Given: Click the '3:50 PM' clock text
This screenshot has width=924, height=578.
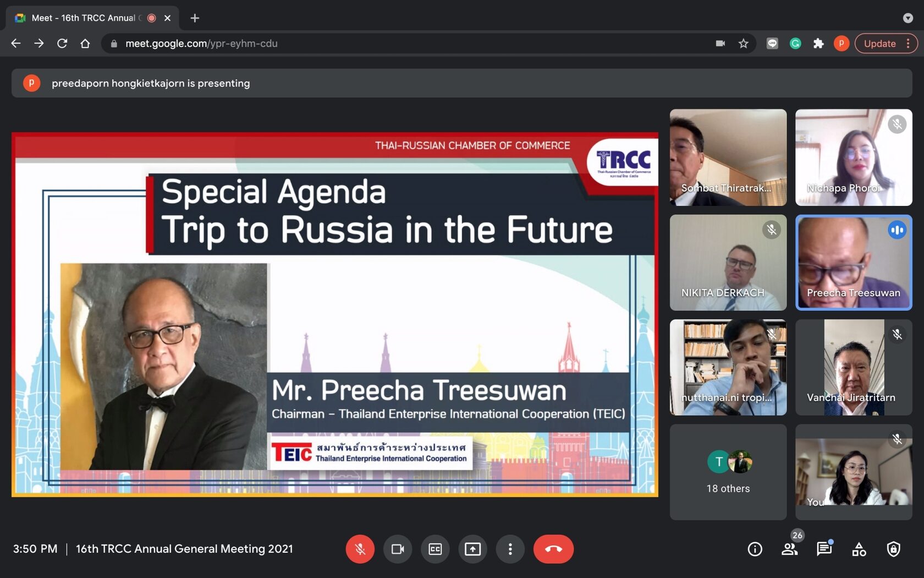Looking at the screenshot, I should [x=35, y=549].
